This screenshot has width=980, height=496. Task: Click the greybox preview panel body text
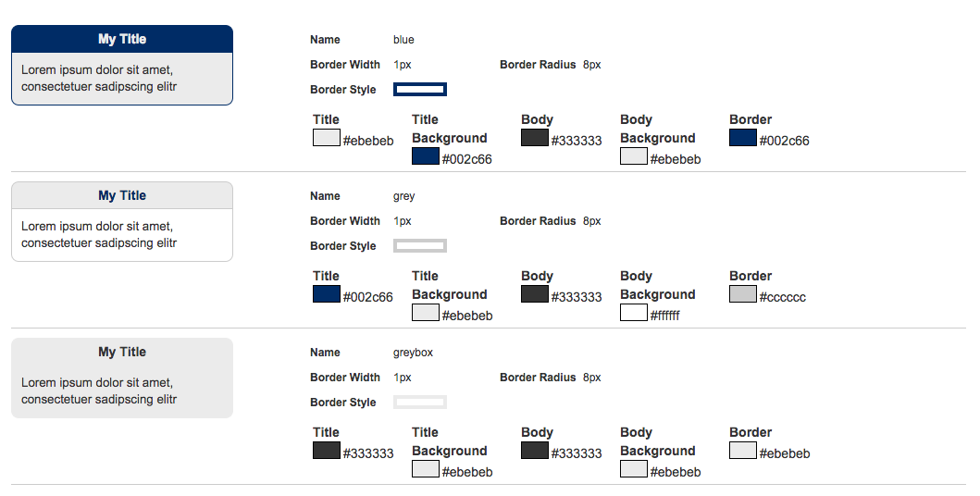[99, 391]
